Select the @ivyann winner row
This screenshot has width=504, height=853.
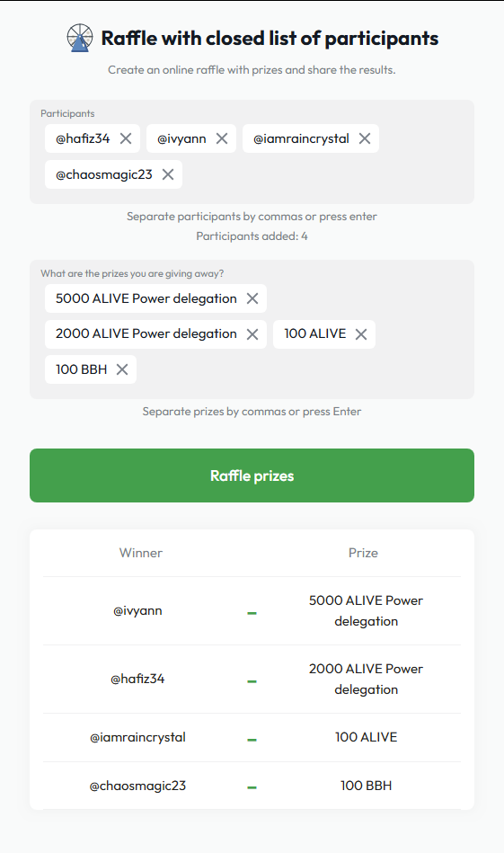click(252, 611)
